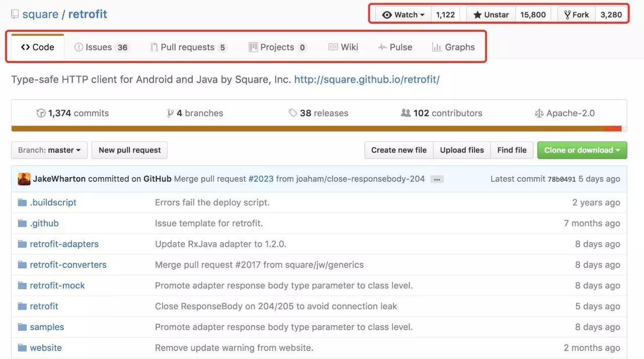Open the retrofit-mock folder
Viewport: 644px width, 359px height.
tap(57, 285)
